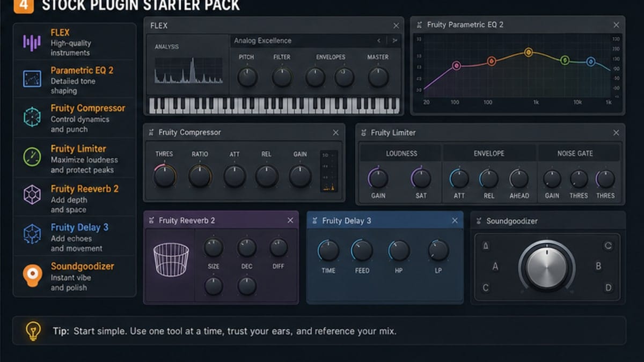Screen dimensions: 644x362
Task: Click the PITCH knob in FLEX
Action: pos(247,77)
